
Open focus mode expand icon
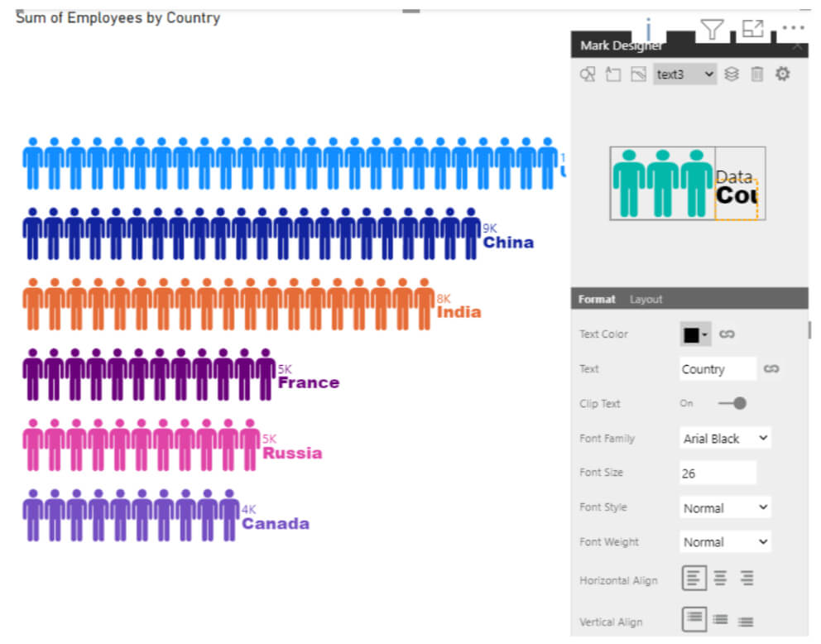pyautogui.click(x=753, y=28)
